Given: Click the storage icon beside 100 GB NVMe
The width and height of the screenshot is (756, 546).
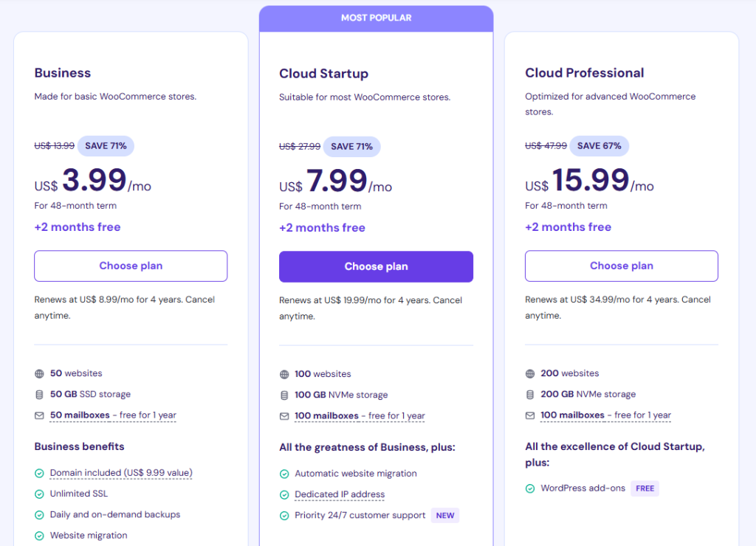Looking at the screenshot, I should tap(284, 395).
